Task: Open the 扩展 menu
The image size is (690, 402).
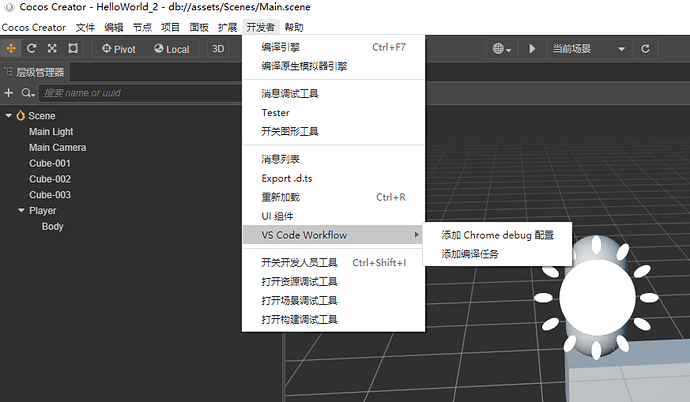Action: coord(228,27)
